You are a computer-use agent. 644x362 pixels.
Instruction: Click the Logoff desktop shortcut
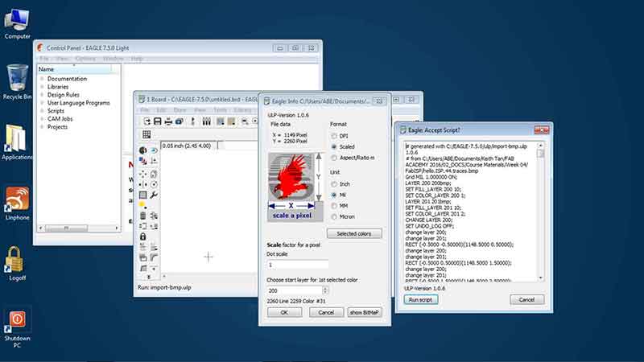(x=17, y=264)
